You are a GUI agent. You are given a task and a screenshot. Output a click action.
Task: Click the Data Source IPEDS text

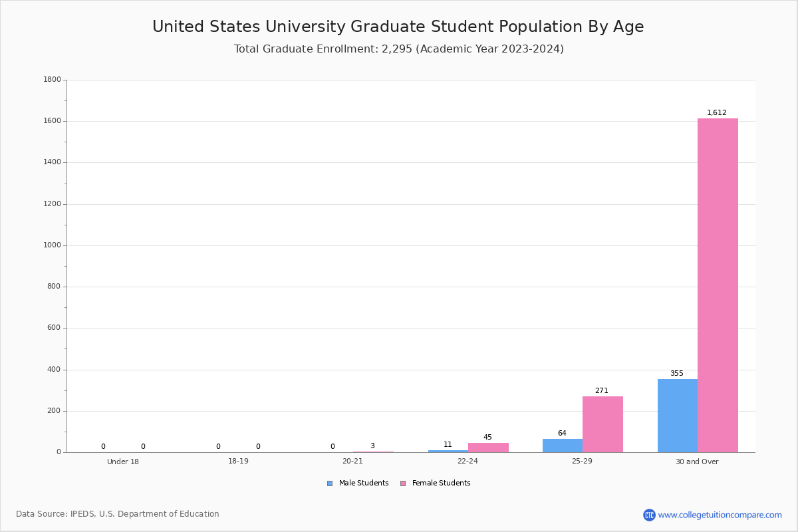tap(118, 514)
